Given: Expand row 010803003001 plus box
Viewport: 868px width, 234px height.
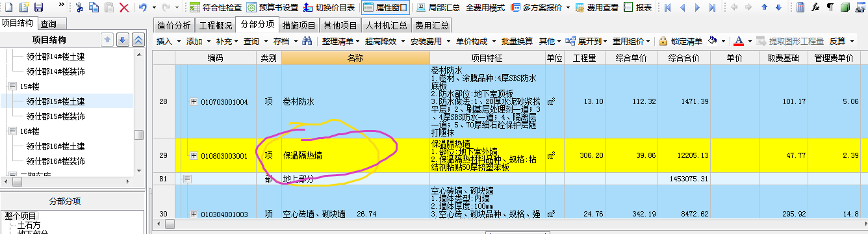Looking at the screenshot, I should tap(194, 155).
